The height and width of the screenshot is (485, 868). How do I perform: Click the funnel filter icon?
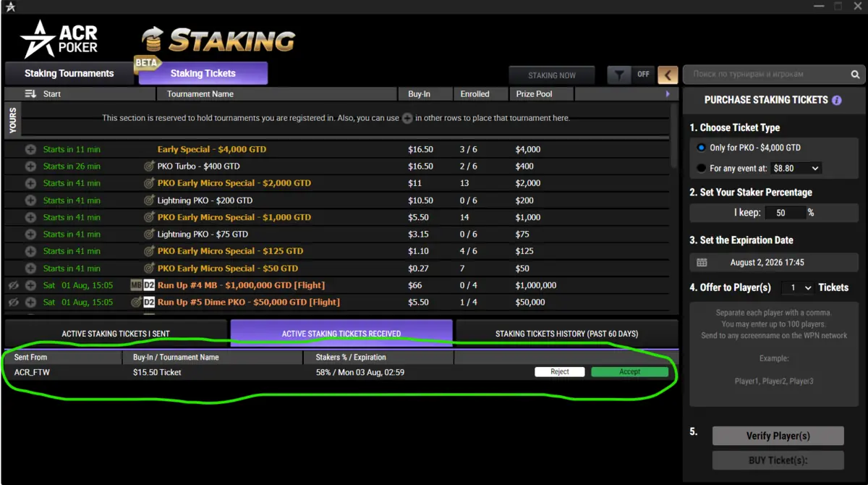pos(619,74)
